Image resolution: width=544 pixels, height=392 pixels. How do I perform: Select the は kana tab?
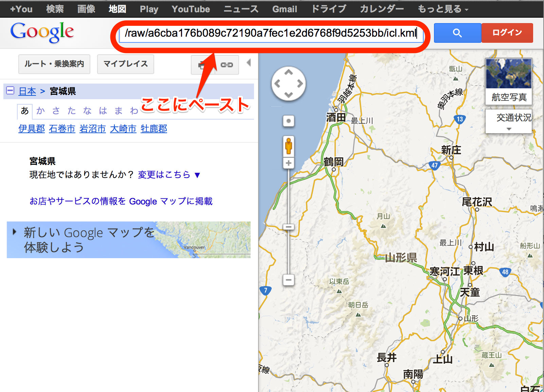[103, 111]
